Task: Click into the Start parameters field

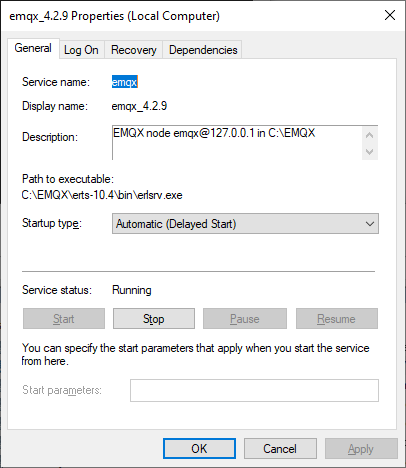Action: click(x=254, y=390)
